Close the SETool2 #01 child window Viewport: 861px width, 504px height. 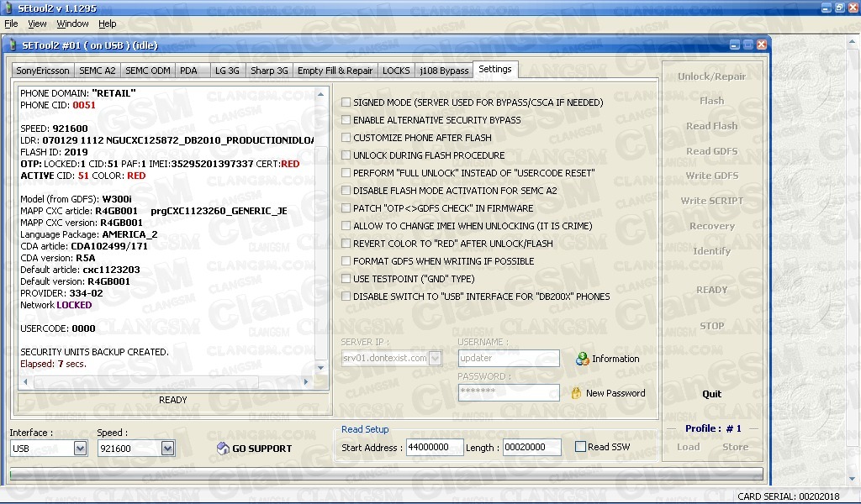pyautogui.click(x=762, y=45)
